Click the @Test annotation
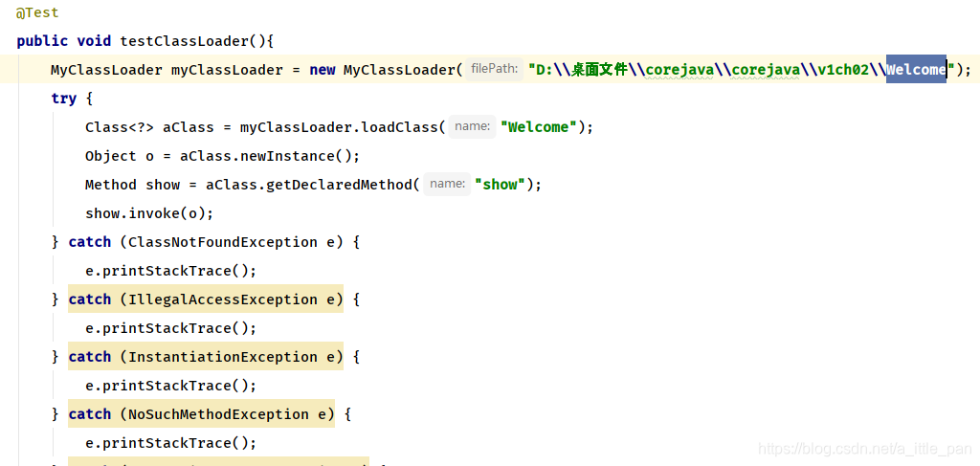 [37, 12]
